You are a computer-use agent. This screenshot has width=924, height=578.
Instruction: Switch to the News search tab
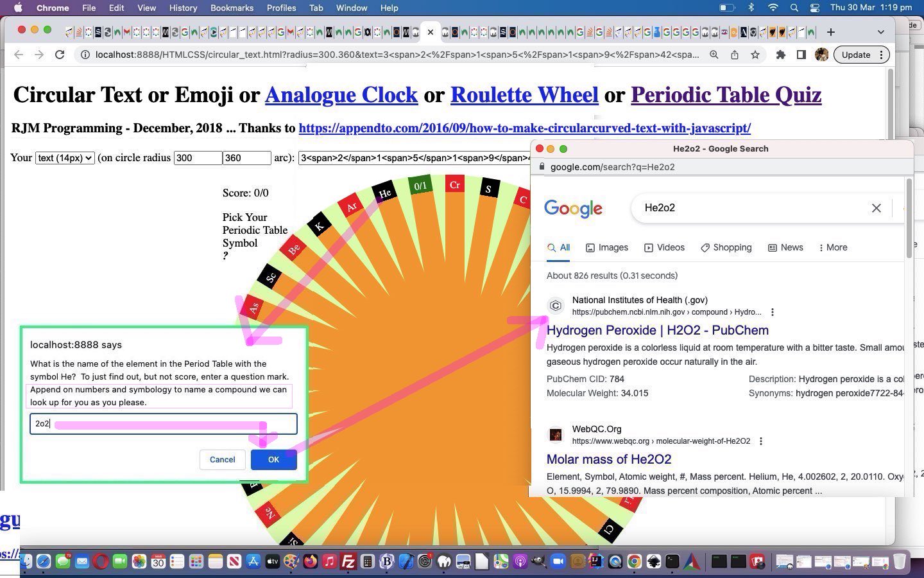[785, 247]
